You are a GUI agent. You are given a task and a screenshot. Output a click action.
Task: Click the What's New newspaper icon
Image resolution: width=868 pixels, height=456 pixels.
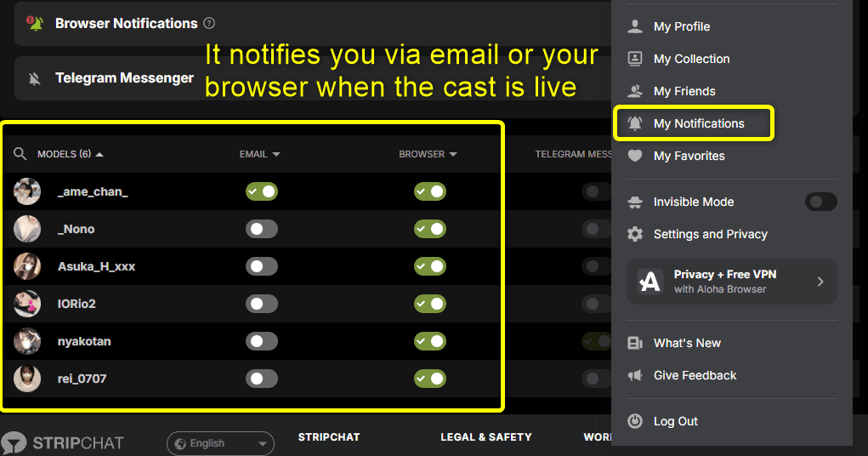(635, 343)
